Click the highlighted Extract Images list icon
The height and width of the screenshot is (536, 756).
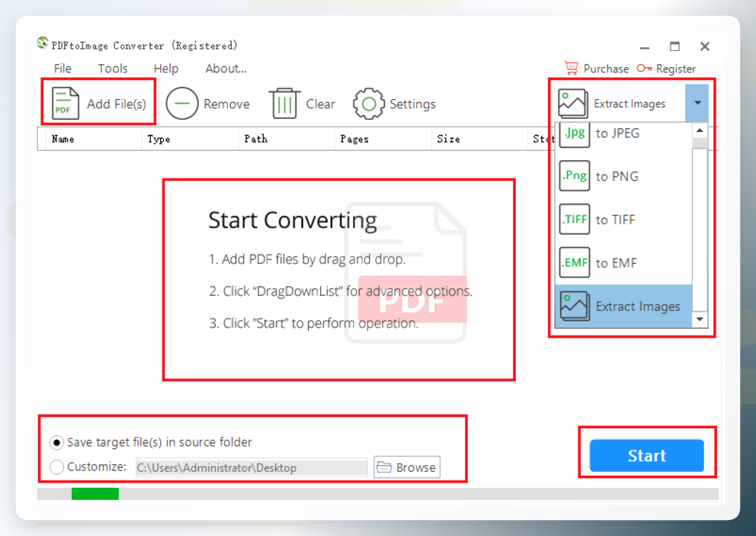[x=575, y=306]
